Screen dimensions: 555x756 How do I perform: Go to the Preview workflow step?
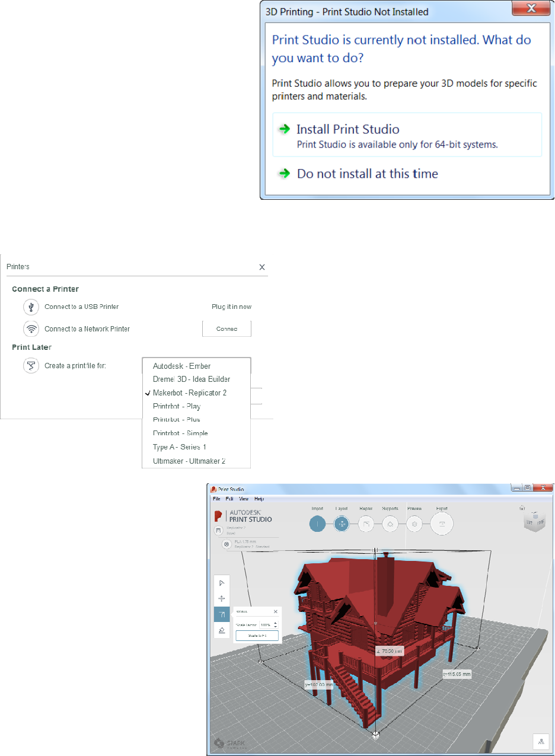(414, 524)
